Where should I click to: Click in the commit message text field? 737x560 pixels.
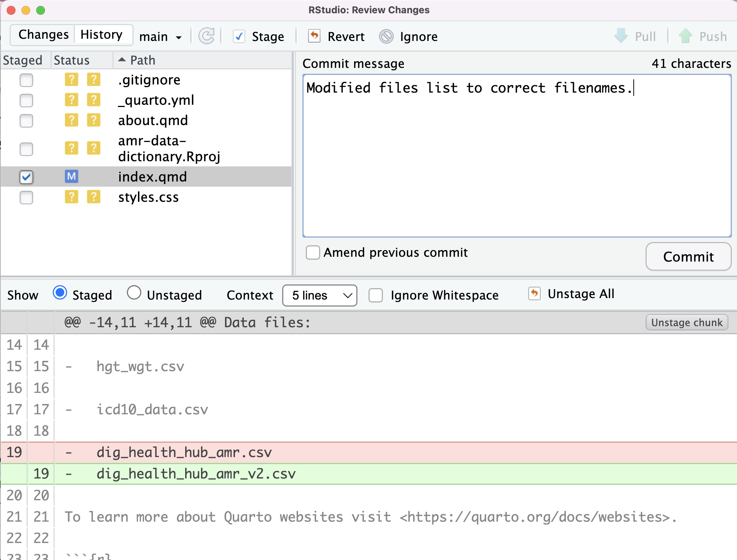tap(517, 156)
